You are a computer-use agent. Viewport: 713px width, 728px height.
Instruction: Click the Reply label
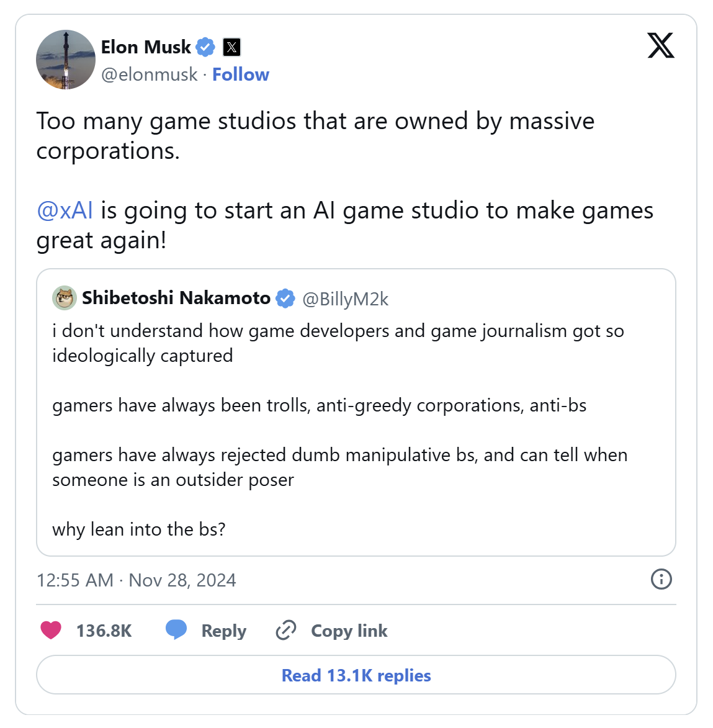tap(222, 630)
